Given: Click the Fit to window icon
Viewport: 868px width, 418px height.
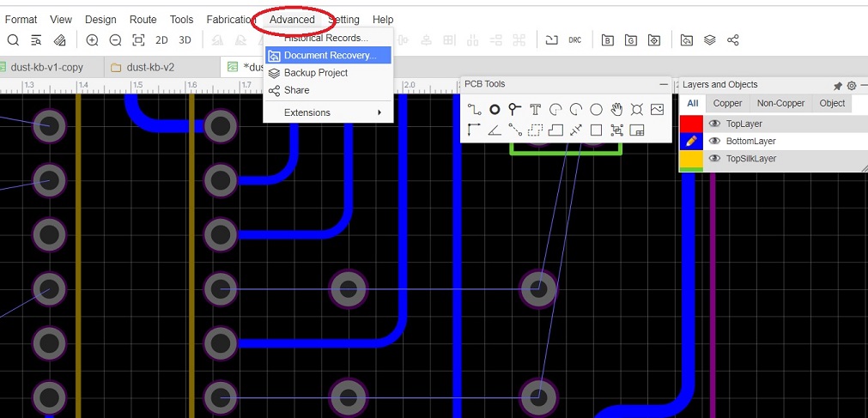Looking at the screenshot, I should point(138,39).
